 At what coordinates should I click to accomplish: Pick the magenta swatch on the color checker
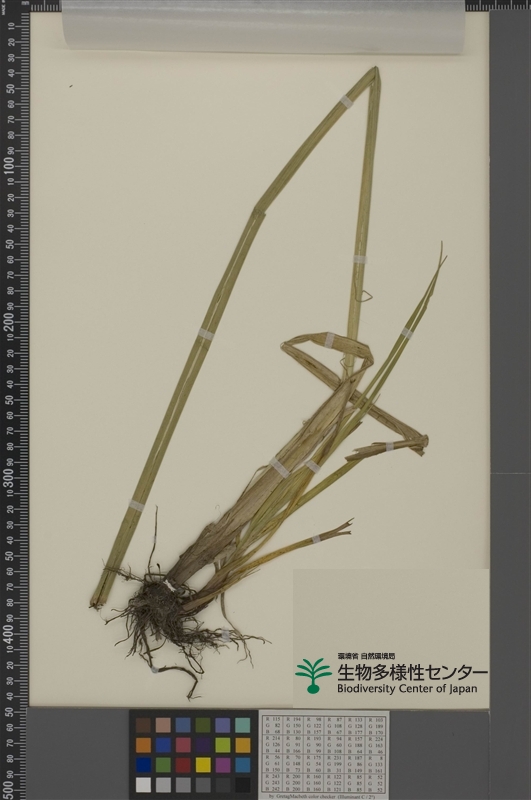[x=223, y=764]
